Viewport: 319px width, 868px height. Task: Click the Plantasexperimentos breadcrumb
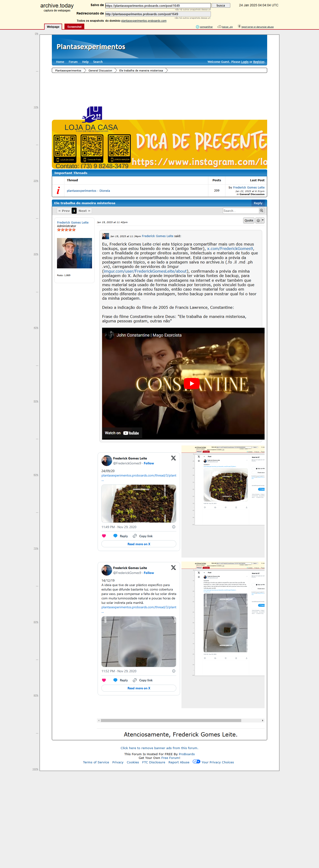68,70
